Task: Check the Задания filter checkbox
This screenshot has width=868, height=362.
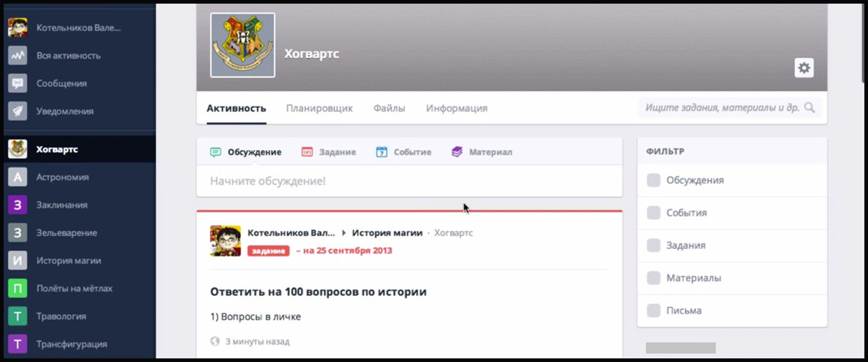Action: point(654,245)
